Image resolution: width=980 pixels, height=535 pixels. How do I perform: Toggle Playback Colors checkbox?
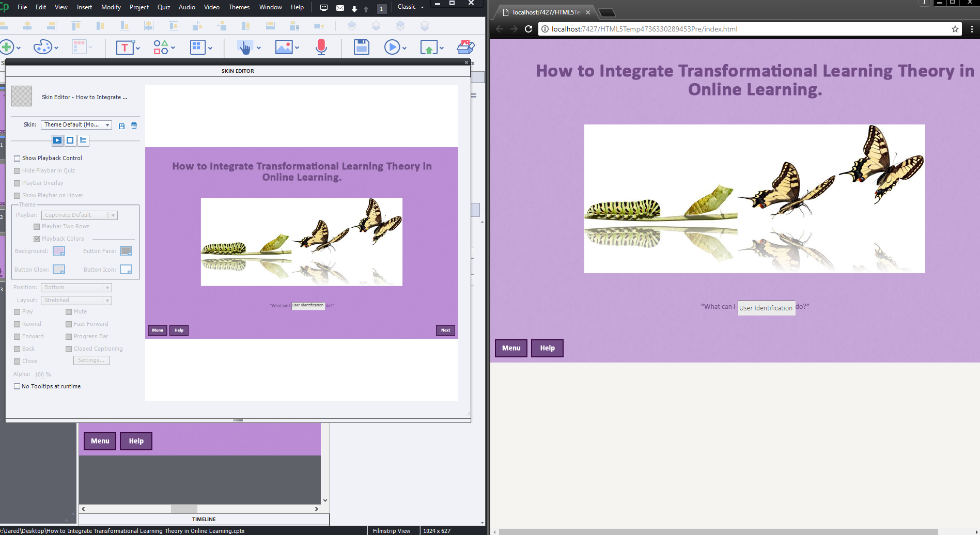[37, 239]
